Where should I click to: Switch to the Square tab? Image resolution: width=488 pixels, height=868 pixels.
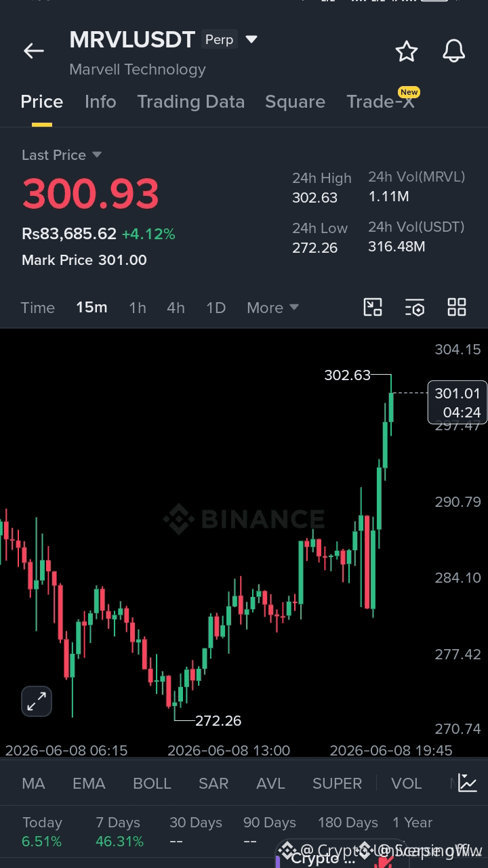tap(295, 102)
